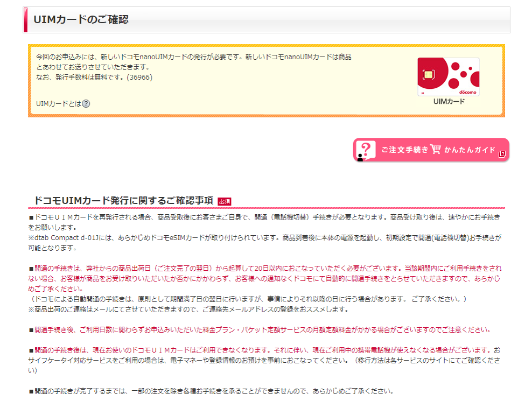
Task: Open the ご注文手続き かんたんガイド button
Action: pyautogui.click(x=431, y=150)
